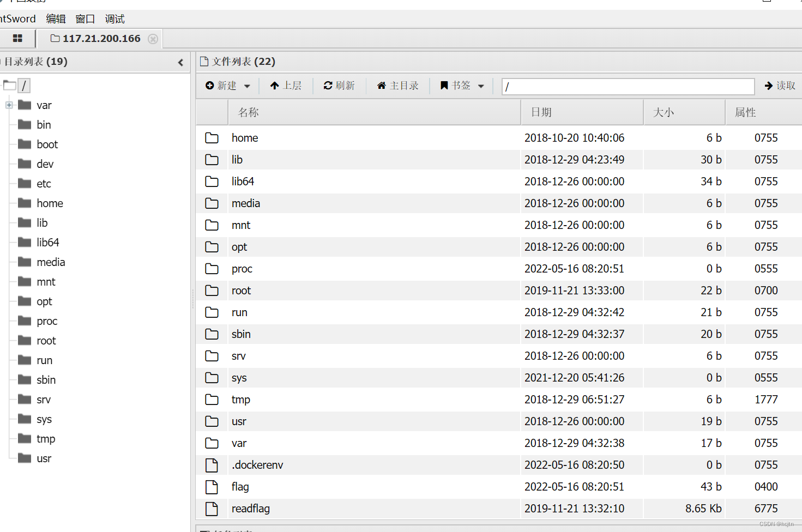Open the 编辑 menu

[55, 19]
